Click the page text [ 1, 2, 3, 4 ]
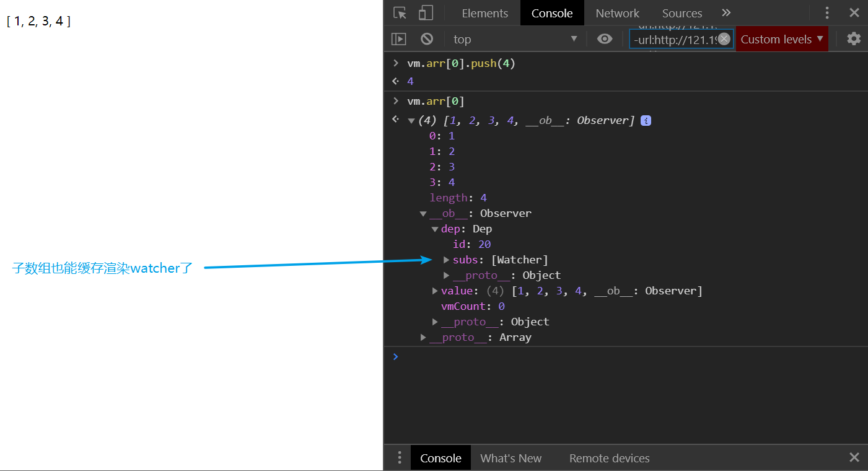This screenshot has height=471, width=868. coord(38,22)
